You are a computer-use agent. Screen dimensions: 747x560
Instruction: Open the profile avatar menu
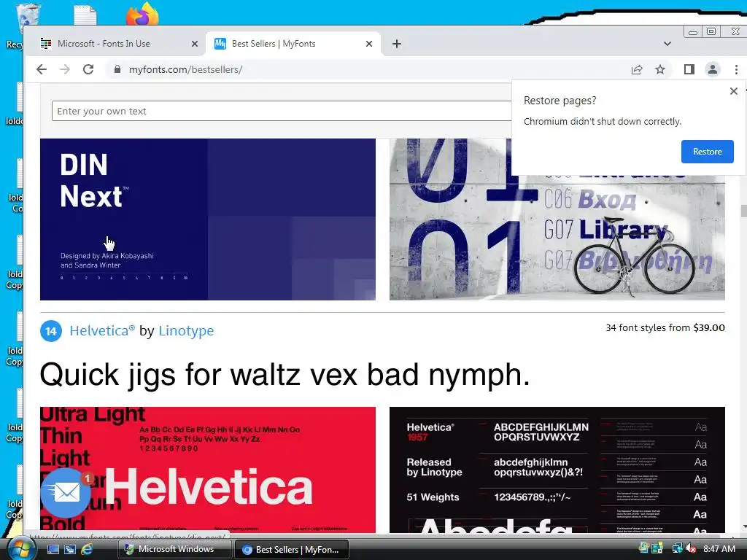(712, 69)
